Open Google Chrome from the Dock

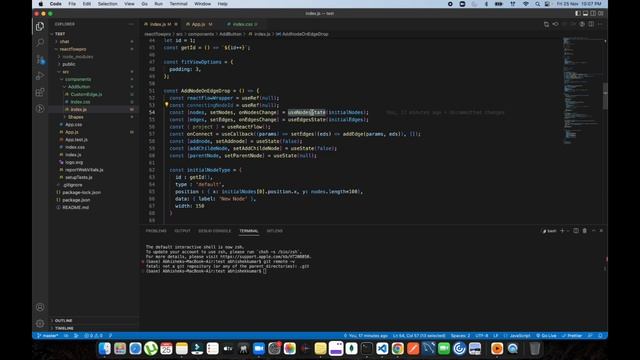[398, 349]
